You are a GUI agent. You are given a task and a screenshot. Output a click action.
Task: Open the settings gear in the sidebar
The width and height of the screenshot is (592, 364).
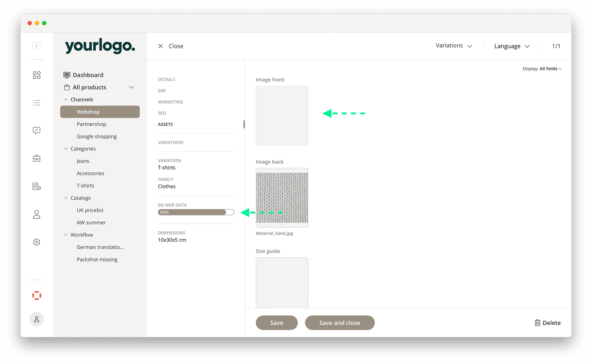pos(36,242)
